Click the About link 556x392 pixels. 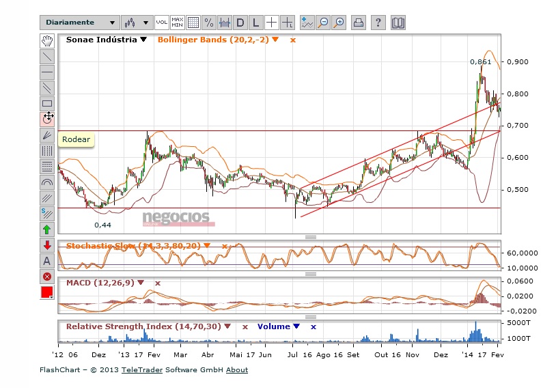coord(237,370)
